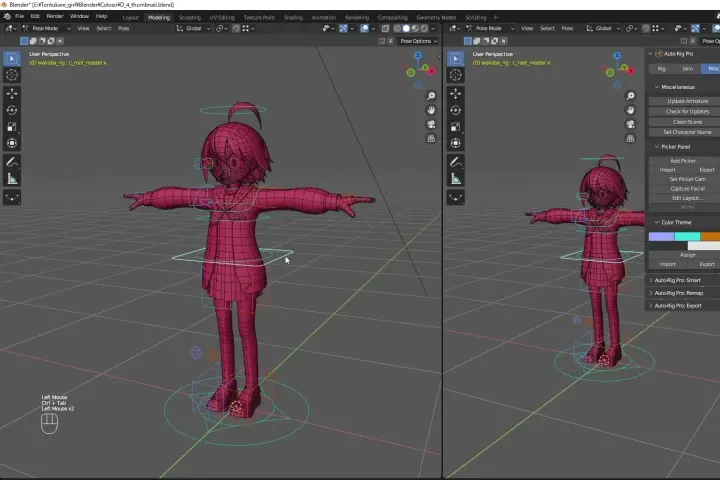Screen dimensions: 720x480
Task: Select the Rig tab in Auto-Rig Pro
Action: pos(662,69)
